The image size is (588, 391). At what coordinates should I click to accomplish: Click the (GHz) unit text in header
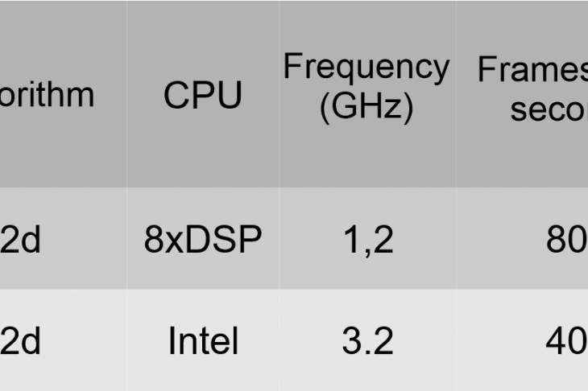pos(366,107)
